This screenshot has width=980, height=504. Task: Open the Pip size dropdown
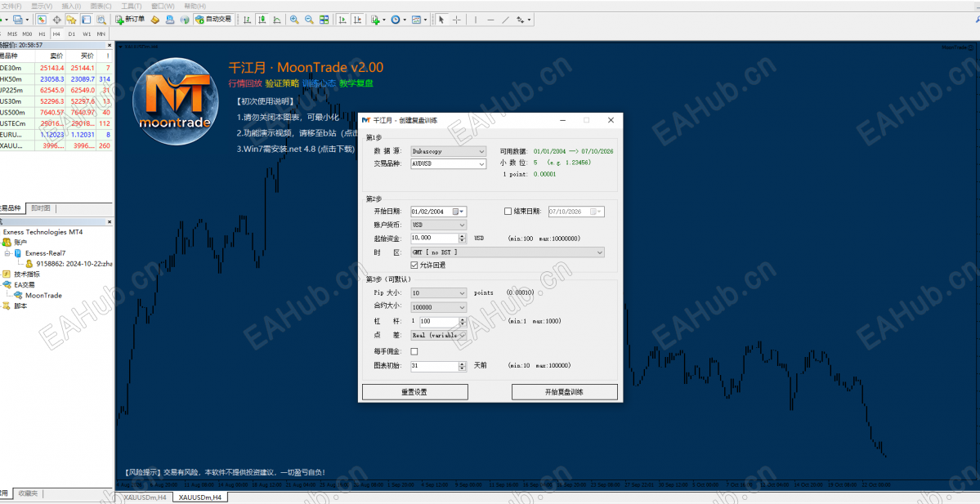pos(438,293)
